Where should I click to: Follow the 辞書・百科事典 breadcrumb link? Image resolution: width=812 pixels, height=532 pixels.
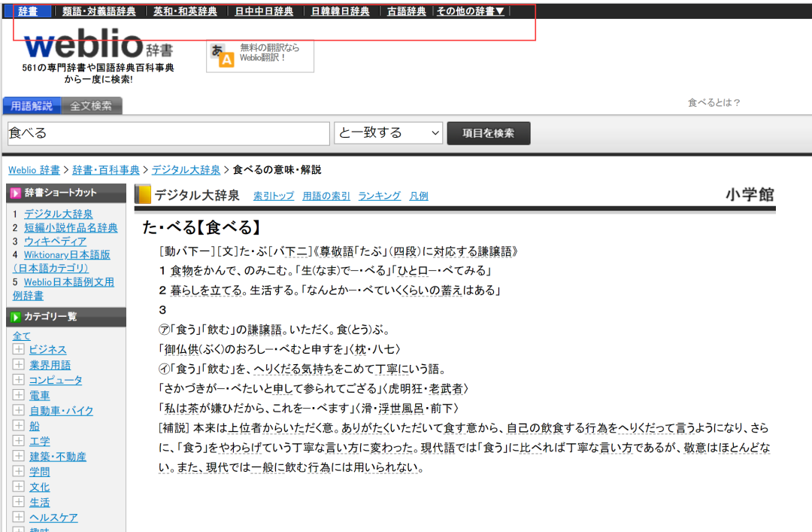point(106,170)
